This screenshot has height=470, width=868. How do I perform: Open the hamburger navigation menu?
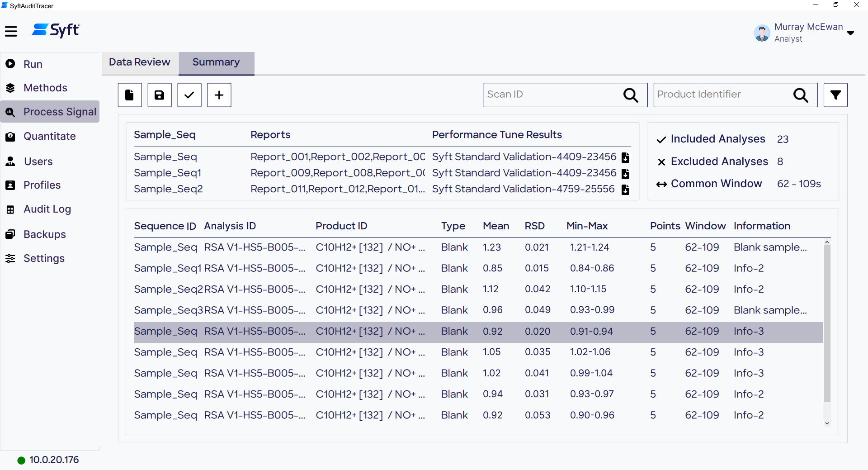tap(11, 31)
